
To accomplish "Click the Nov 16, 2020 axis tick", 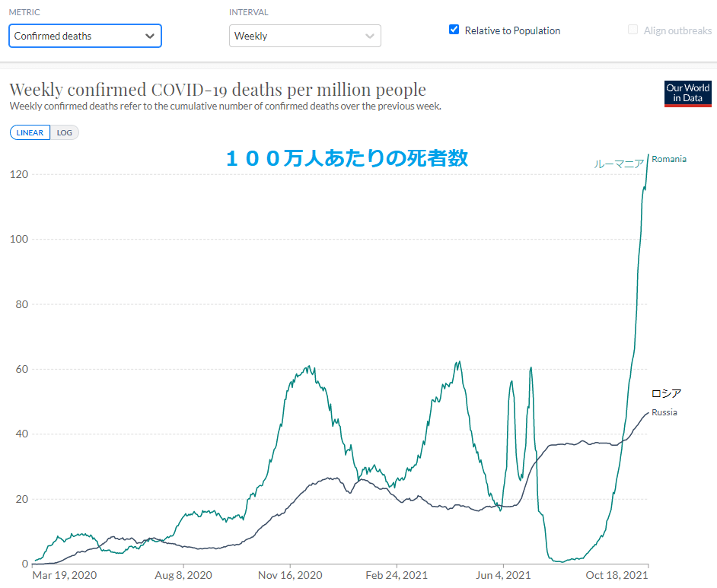I will (x=290, y=575).
